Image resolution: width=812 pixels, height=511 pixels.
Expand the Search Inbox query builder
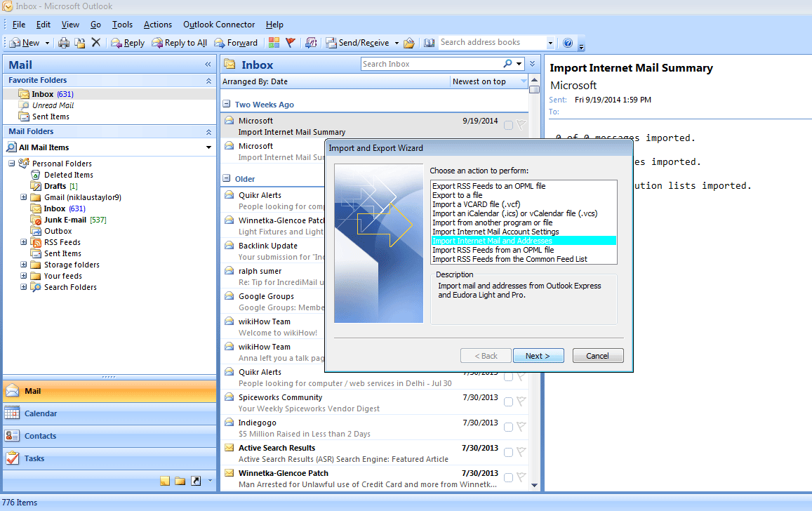point(533,64)
